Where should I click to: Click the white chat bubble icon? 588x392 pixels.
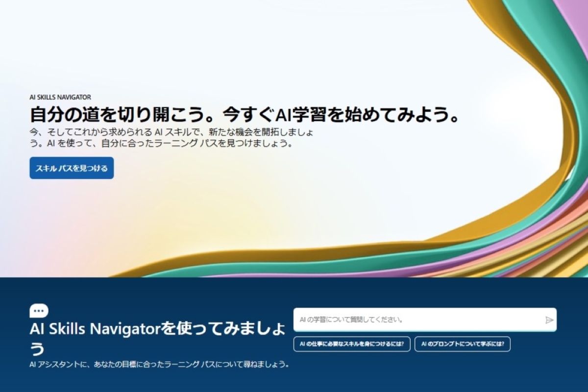(39, 311)
